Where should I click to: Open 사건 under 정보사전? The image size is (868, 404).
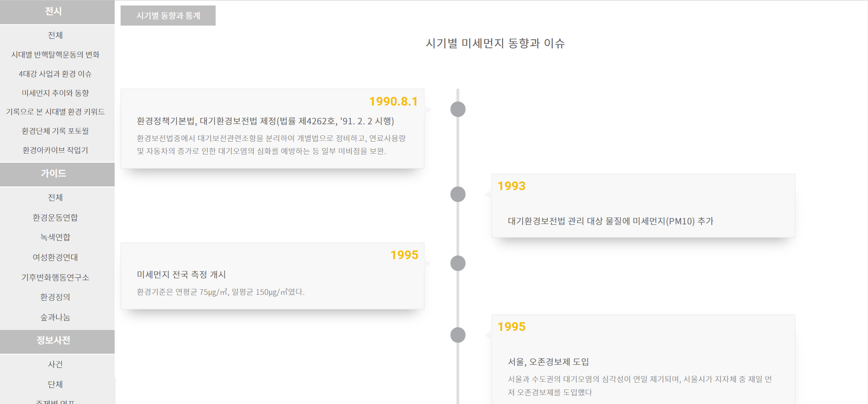click(x=55, y=364)
